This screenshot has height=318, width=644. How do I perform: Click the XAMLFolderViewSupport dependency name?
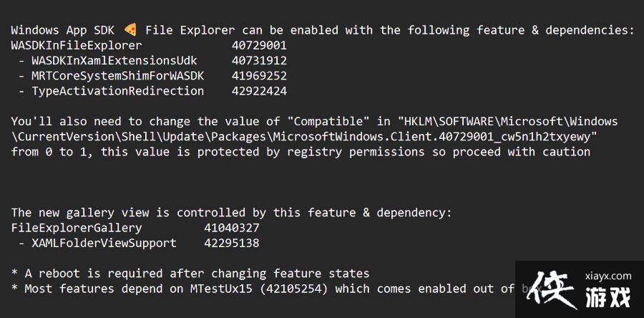coord(104,243)
